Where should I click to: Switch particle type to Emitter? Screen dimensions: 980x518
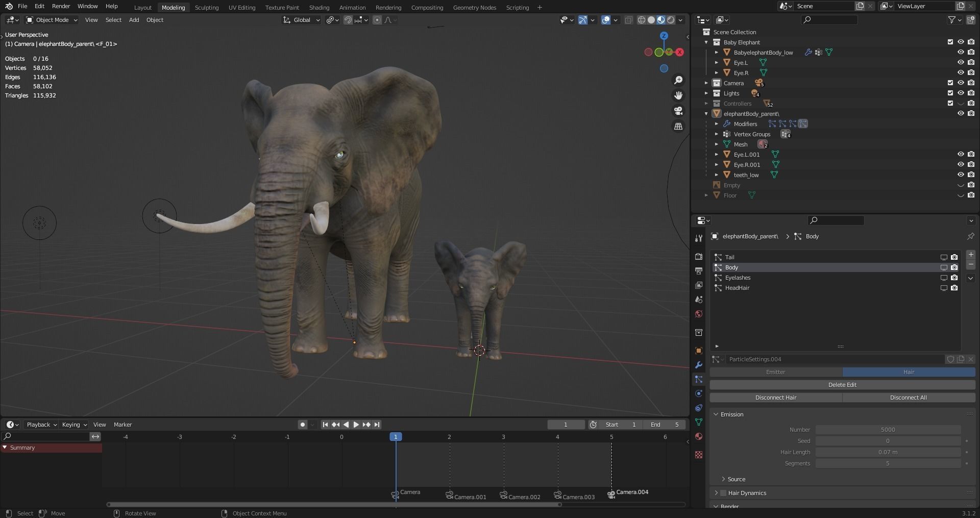coord(776,372)
